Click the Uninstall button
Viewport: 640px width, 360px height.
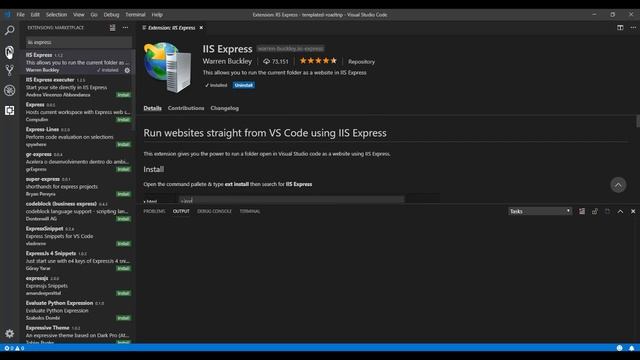244,85
